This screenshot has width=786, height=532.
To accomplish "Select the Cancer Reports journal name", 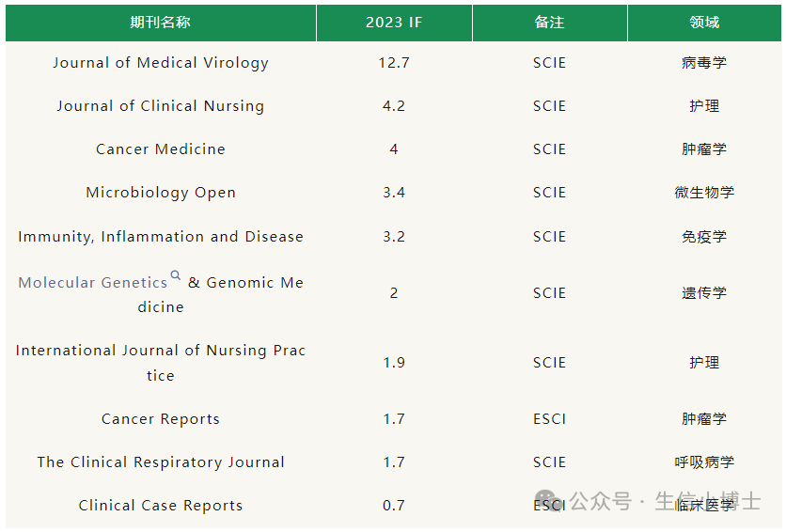I will click(x=161, y=419).
